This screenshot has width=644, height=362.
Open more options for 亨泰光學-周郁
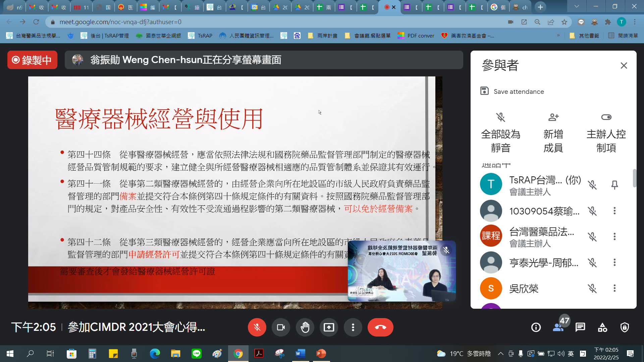coord(614,262)
